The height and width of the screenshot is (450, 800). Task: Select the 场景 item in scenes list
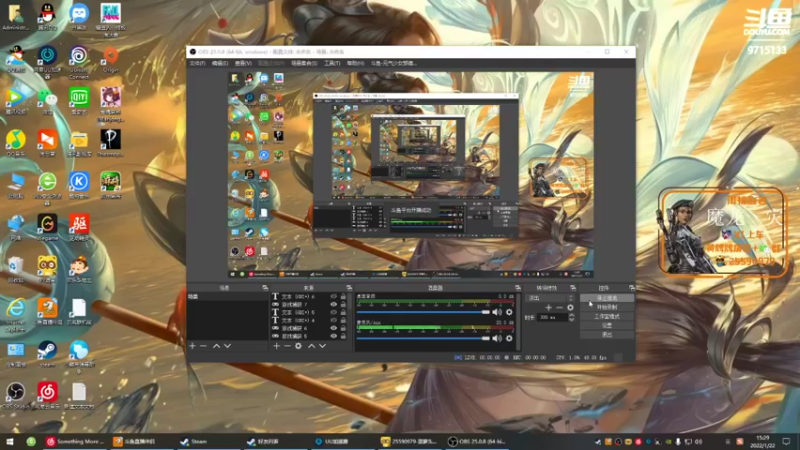pyautogui.click(x=228, y=296)
